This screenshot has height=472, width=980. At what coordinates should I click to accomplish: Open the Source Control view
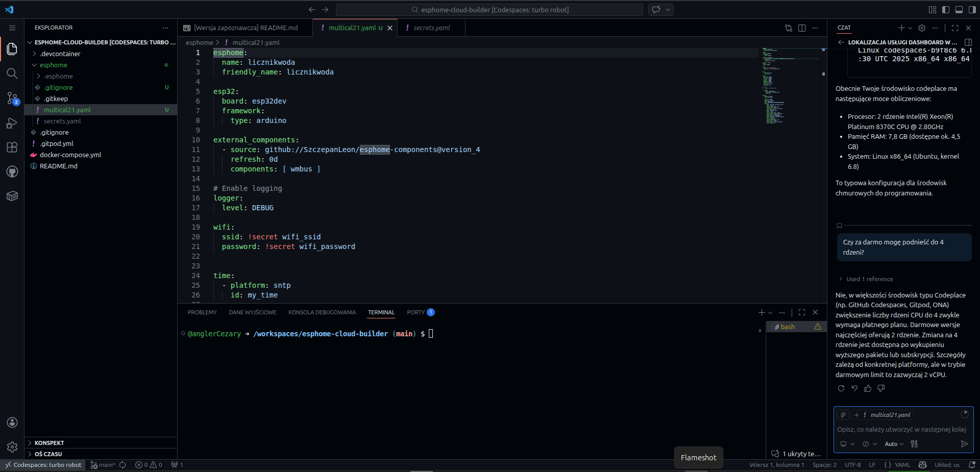pos(12,98)
